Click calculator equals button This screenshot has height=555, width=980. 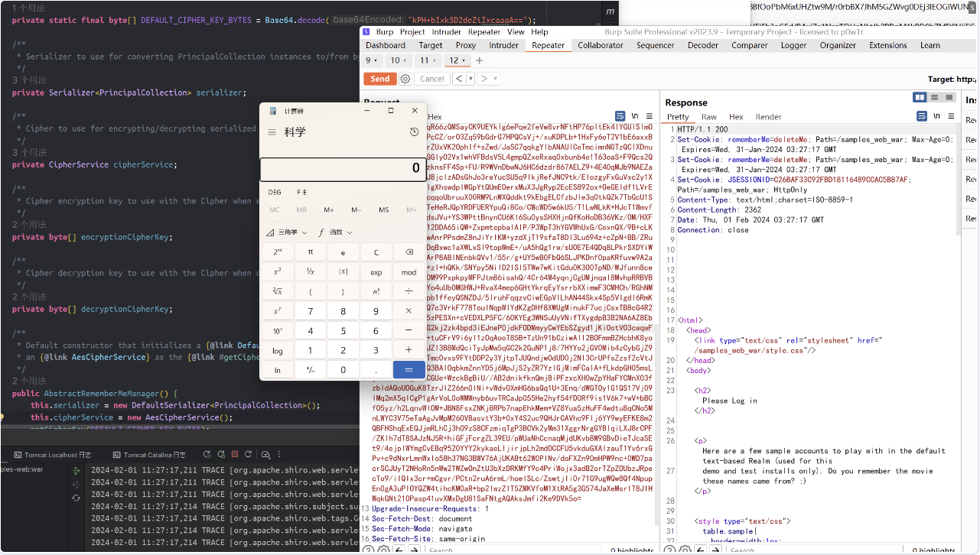click(x=409, y=370)
